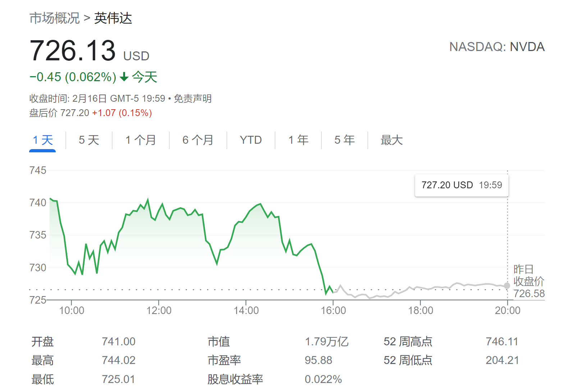567x392 pixels.
Task: Click the 市值 label
Action: (x=219, y=341)
